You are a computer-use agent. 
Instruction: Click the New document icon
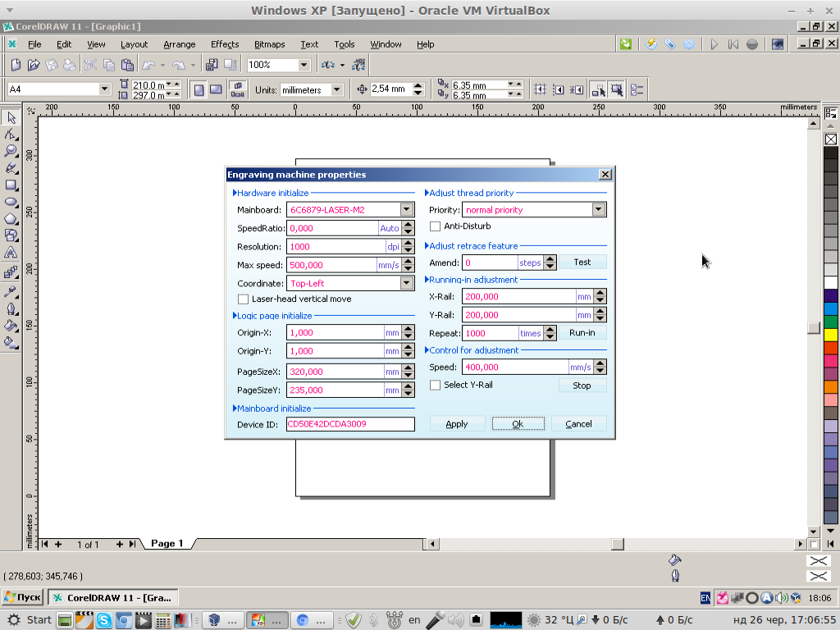[x=16, y=65]
